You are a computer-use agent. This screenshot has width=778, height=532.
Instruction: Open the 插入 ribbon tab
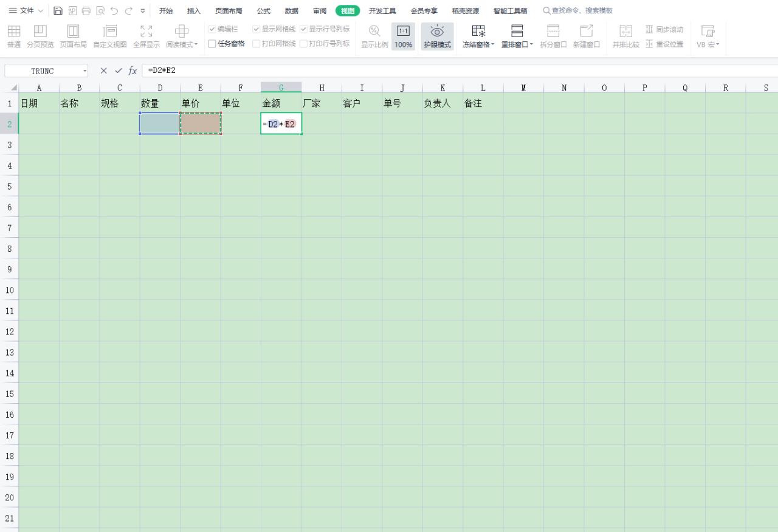[x=194, y=11]
